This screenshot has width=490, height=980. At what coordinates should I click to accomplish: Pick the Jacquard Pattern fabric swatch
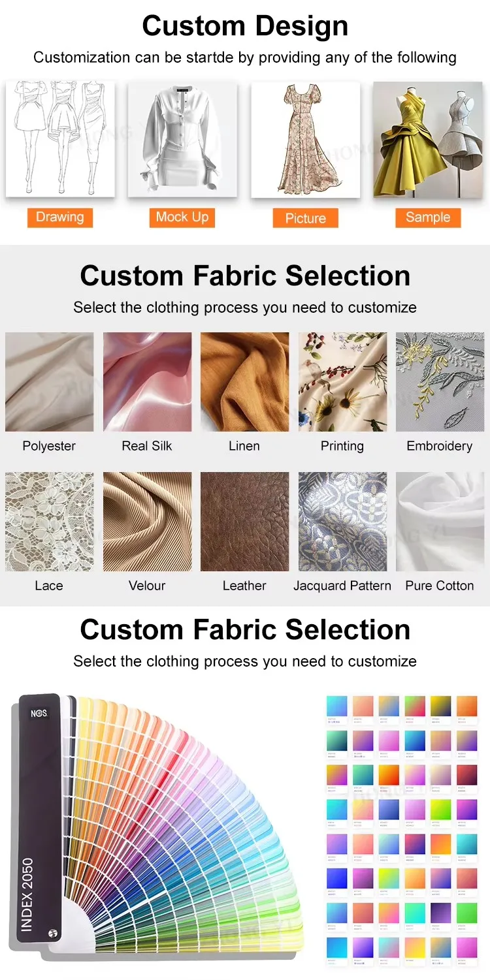point(342,522)
